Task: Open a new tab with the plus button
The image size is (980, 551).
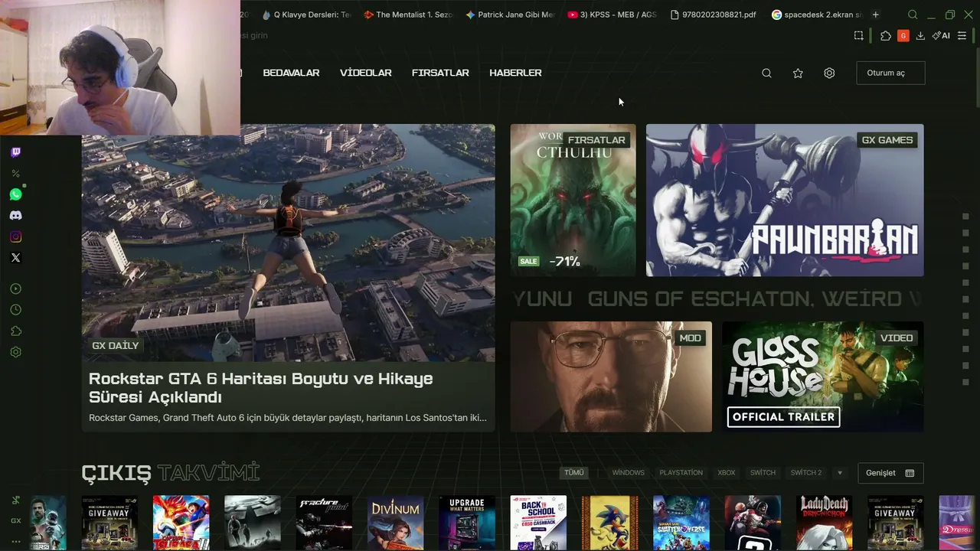Action: coord(876,15)
